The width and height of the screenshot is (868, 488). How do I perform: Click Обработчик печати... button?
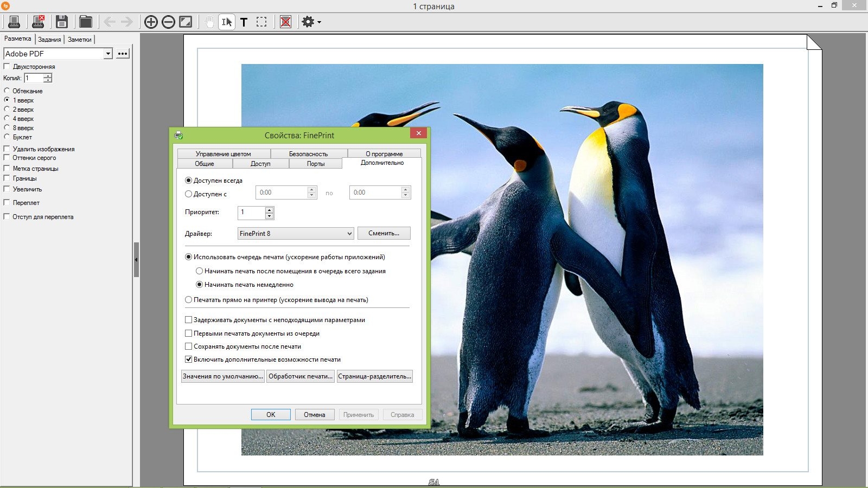[x=301, y=376]
